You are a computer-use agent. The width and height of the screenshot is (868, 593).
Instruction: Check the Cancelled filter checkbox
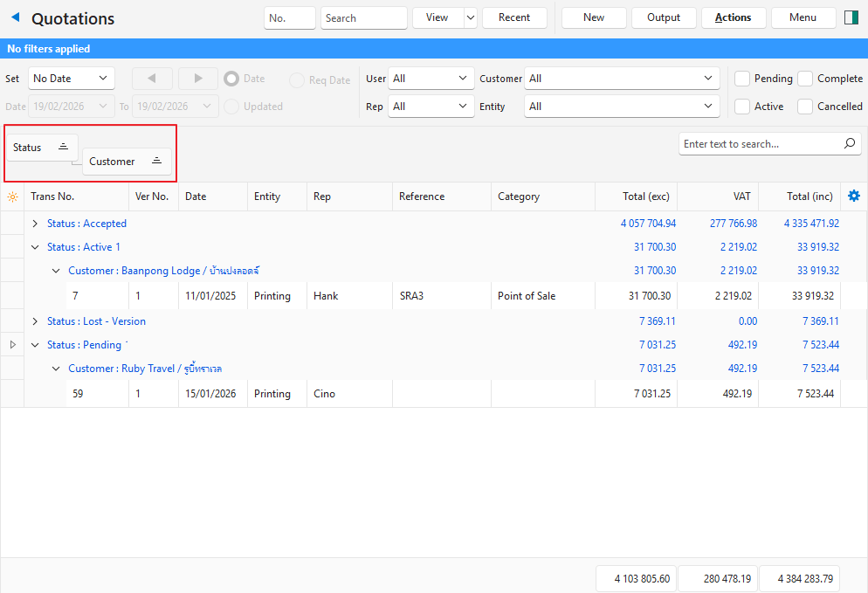(805, 107)
